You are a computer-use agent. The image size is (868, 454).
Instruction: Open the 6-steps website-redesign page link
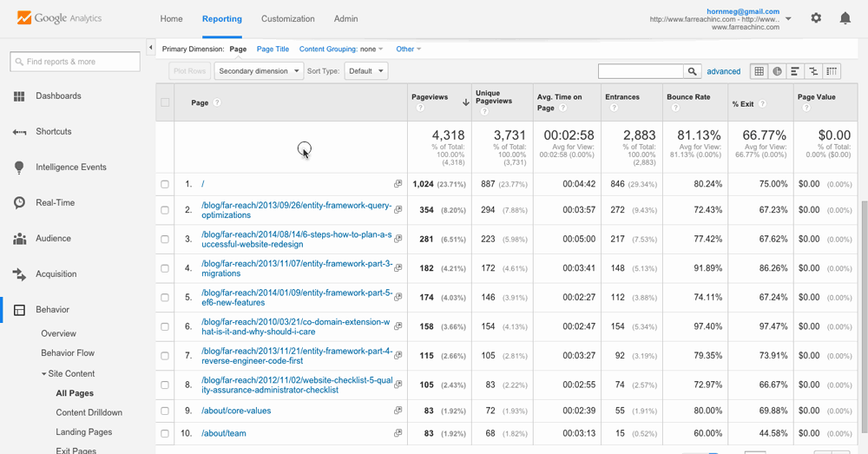coord(297,240)
